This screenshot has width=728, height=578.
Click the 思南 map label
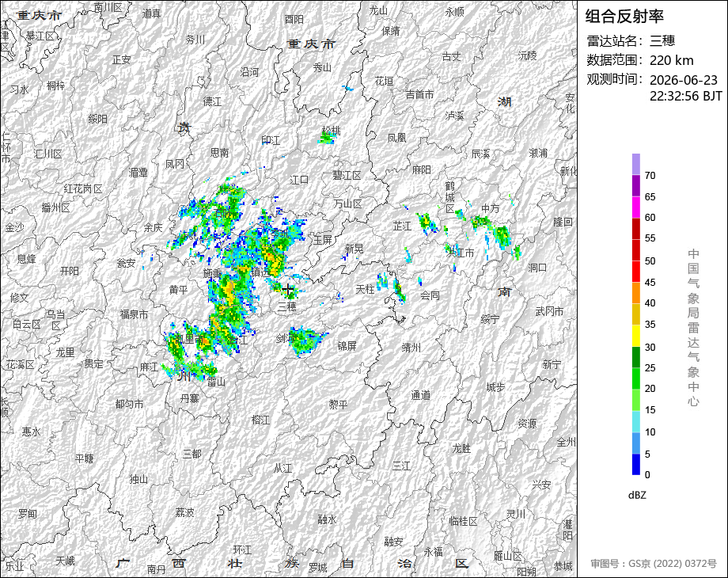pyautogui.click(x=220, y=152)
